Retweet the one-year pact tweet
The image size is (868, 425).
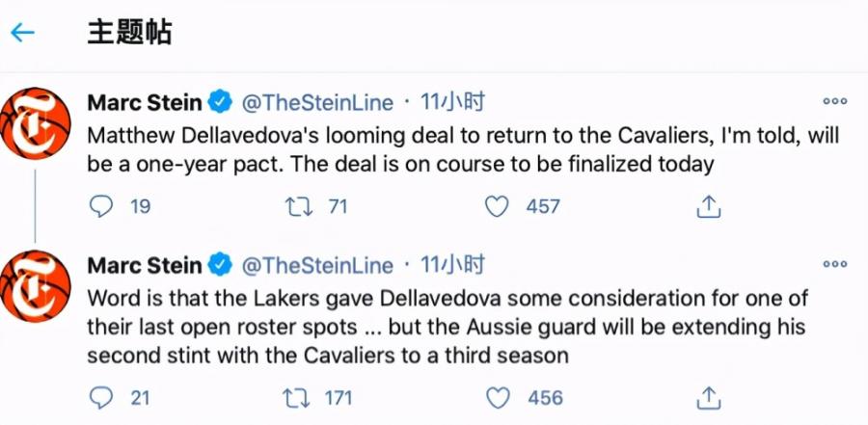tap(301, 205)
